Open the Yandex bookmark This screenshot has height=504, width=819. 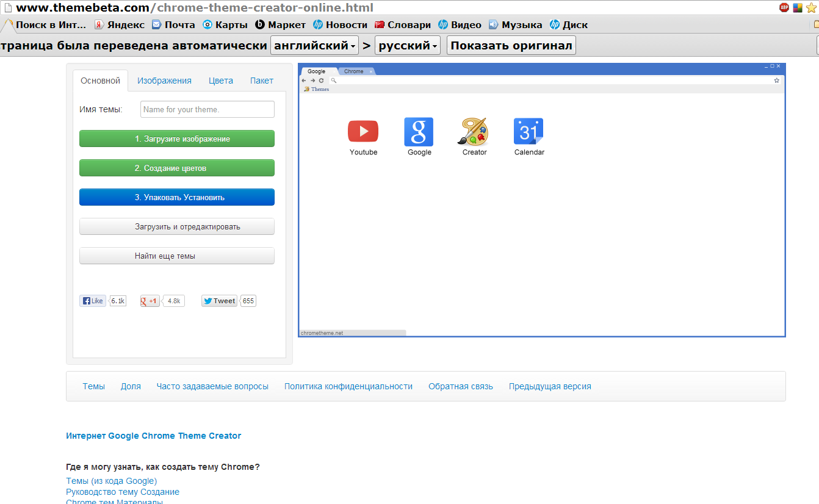tap(119, 25)
